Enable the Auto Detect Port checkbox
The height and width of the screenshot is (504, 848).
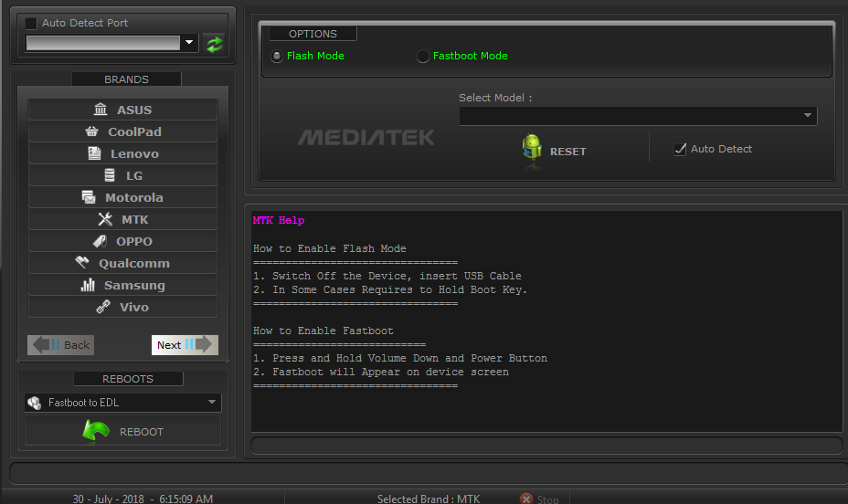tap(31, 23)
